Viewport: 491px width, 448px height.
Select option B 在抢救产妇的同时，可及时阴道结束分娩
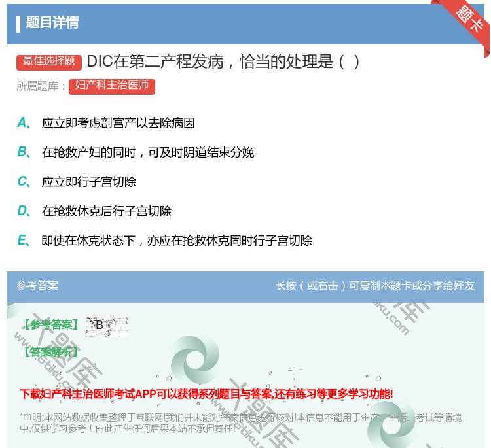(x=136, y=152)
